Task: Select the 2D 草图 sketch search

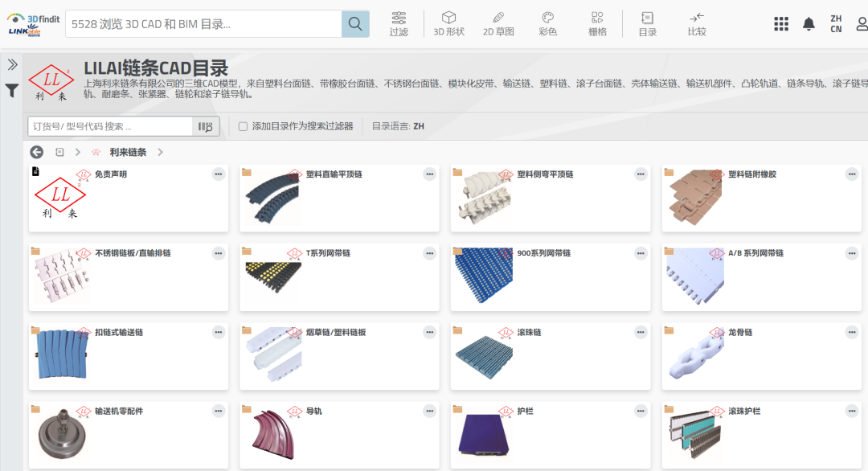Action: click(498, 24)
